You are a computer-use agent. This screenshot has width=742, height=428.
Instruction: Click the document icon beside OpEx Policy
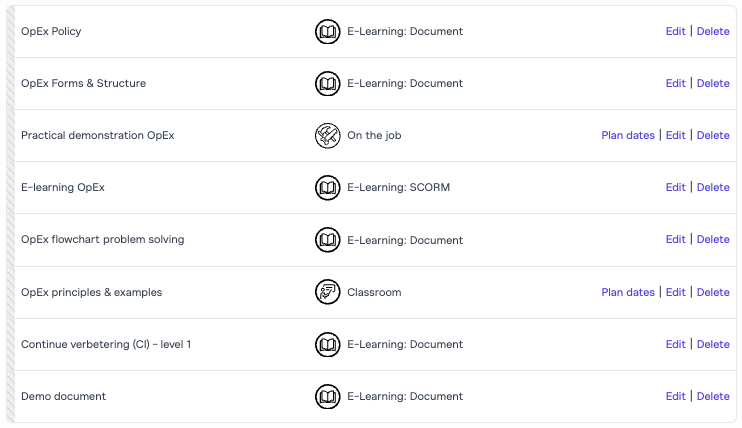(328, 32)
